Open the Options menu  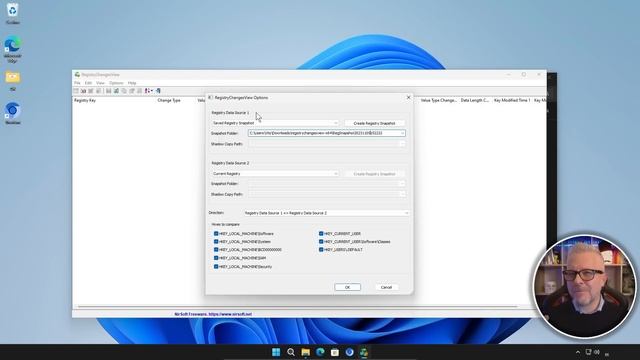(x=116, y=83)
